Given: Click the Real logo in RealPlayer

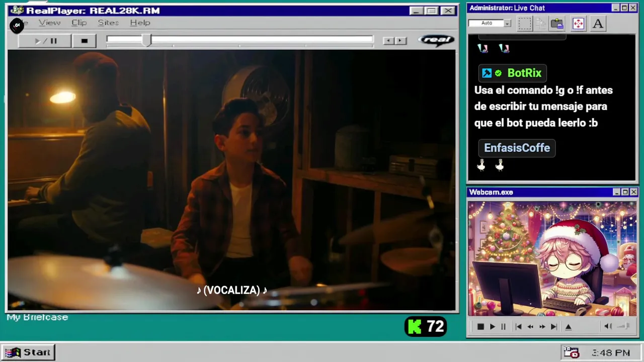Looking at the screenshot, I should (436, 40).
